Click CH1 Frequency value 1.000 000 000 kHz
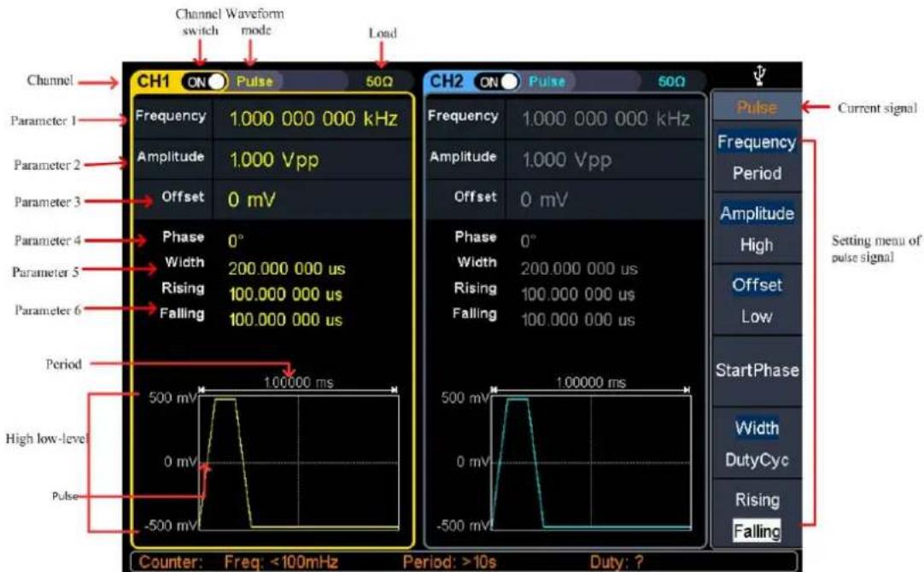The image size is (924, 572). 313,119
